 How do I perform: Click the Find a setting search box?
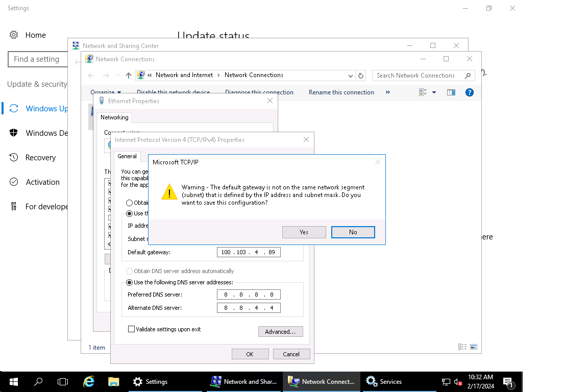tap(37, 59)
